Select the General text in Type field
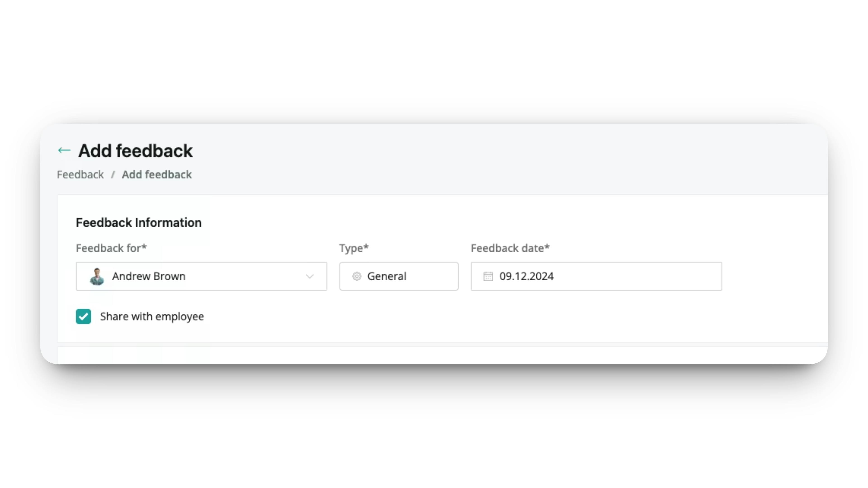 387,276
